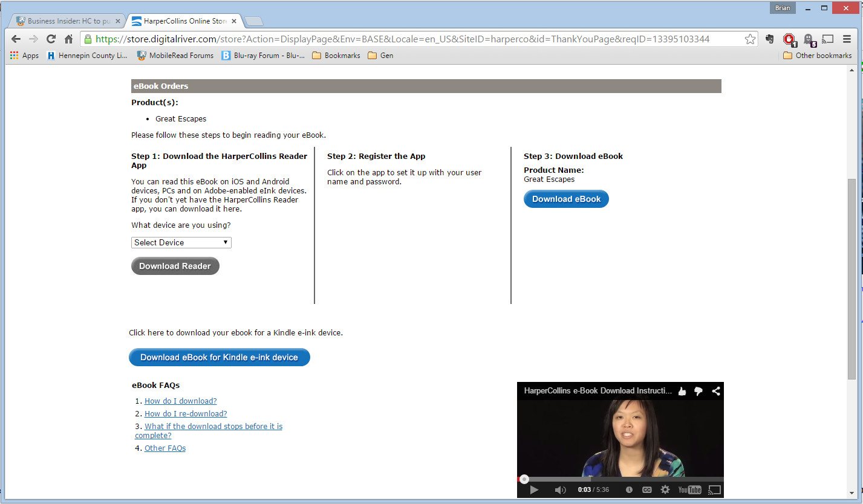Dislike the video with thumbs down
Image resolution: width=863 pixels, height=504 pixels.
(x=699, y=391)
